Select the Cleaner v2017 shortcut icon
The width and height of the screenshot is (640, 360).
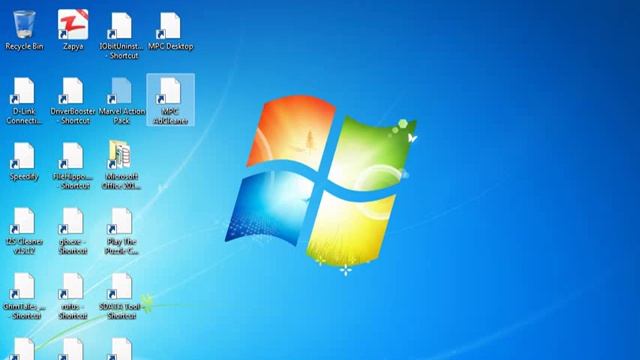pyautogui.click(x=24, y=231)
